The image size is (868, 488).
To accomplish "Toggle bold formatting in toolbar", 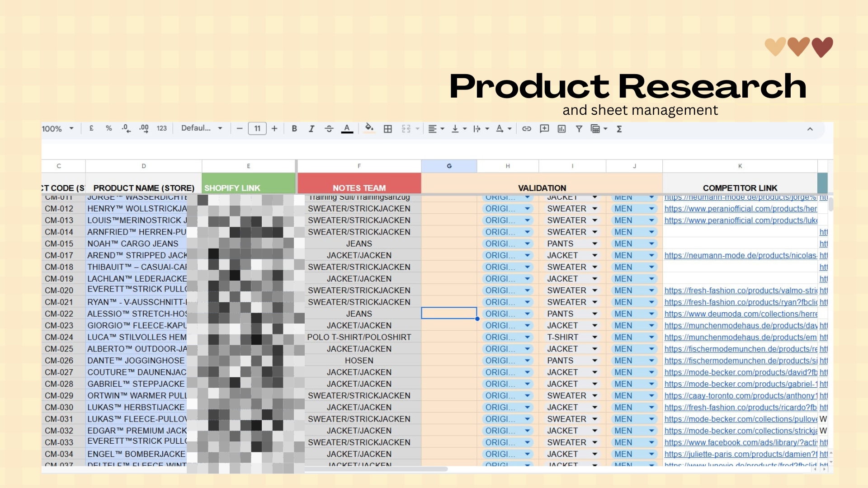I will 294,129.
